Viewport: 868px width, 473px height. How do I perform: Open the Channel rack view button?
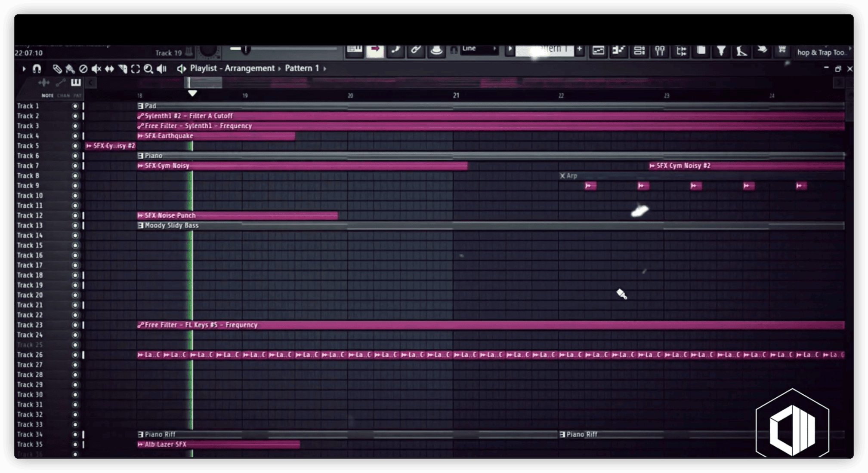[x=639, y=50]
